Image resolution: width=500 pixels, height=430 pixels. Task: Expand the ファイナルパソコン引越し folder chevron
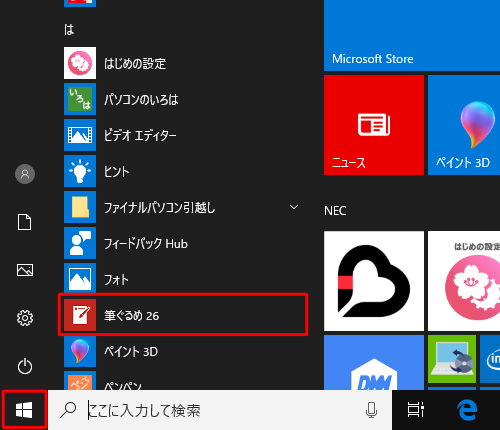(x=294, y=207)
